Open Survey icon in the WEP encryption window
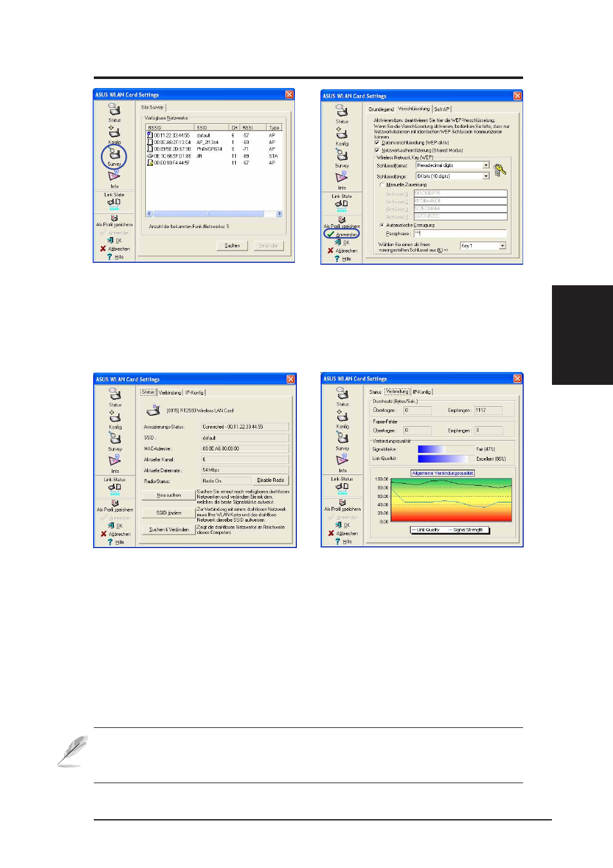Screen dimensions: 613x868 pyautogui.click(x=342, y=155)
